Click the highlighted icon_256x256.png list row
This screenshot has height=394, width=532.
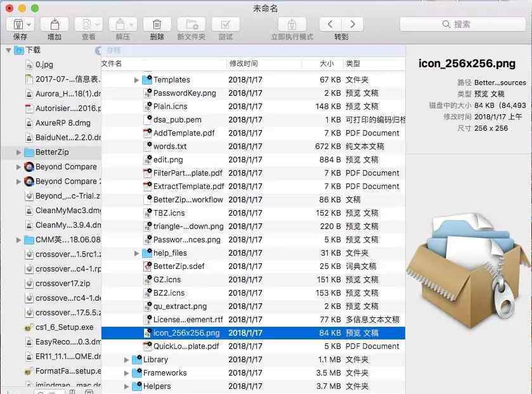253,333
